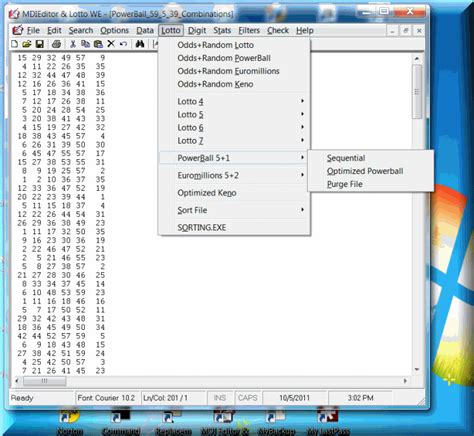Launch SORTING.EXE from Lotto menu
Screen dimensions: 474x436
pyautogui.click(x=202, y=227)
